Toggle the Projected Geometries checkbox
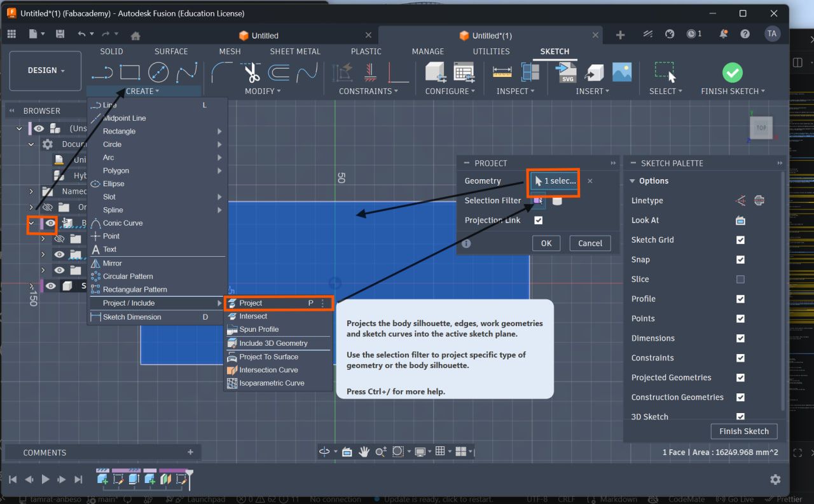This screenshot has height=504, width=814. [740, 378]
